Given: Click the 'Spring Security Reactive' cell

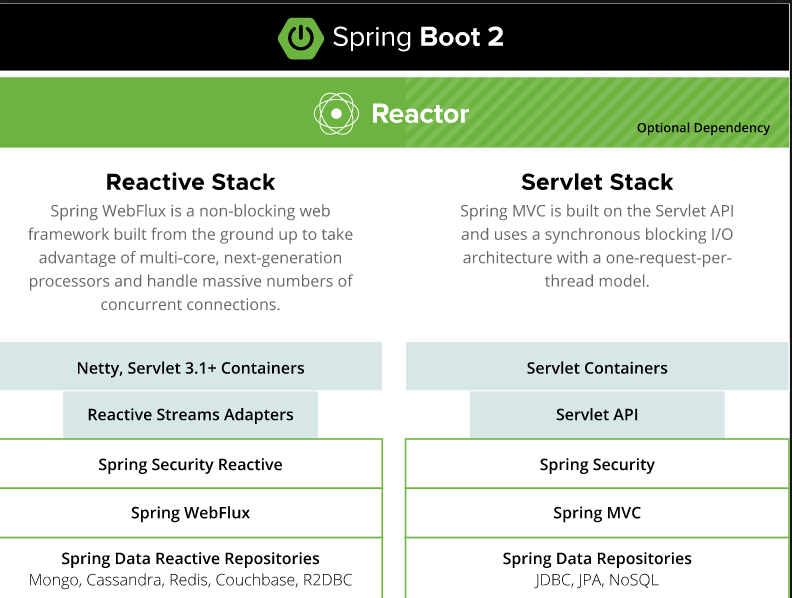Looking at the screenshot, I should (x=190, y=464).
